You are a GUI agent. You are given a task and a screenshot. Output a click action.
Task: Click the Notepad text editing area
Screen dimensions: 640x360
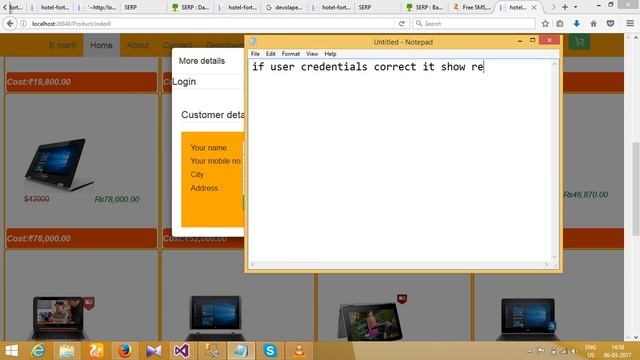(400, 161)
